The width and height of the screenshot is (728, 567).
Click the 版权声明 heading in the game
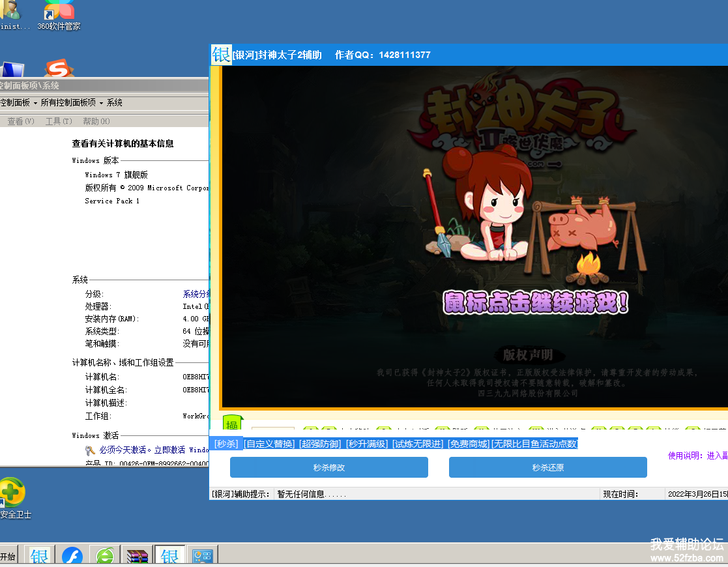(x=529, y=355)
